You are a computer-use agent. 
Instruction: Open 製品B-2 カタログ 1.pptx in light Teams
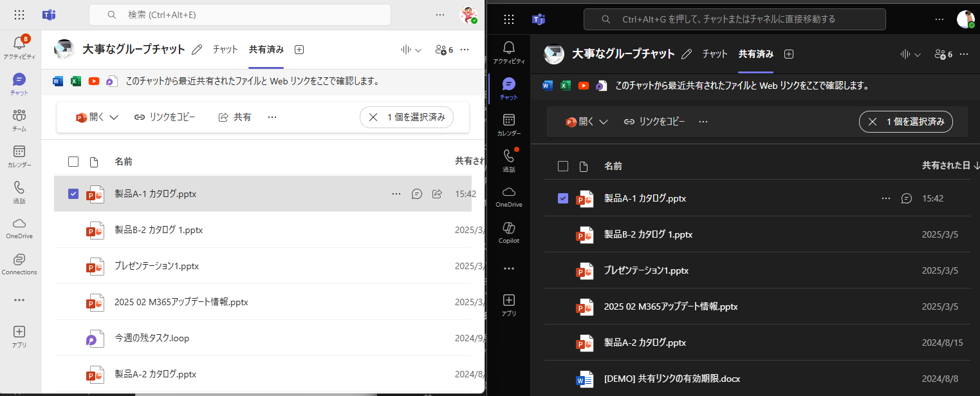click(x=158, y=230)
